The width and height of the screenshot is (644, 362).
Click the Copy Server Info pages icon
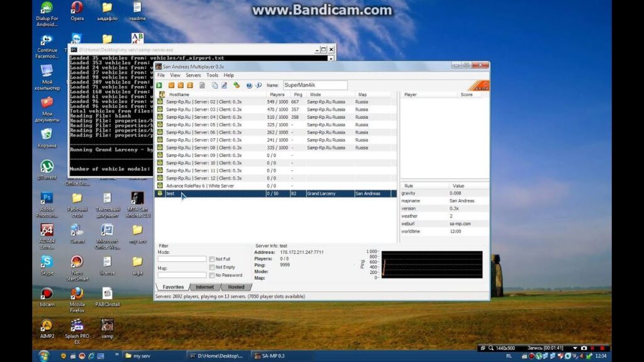pos(215,85)
